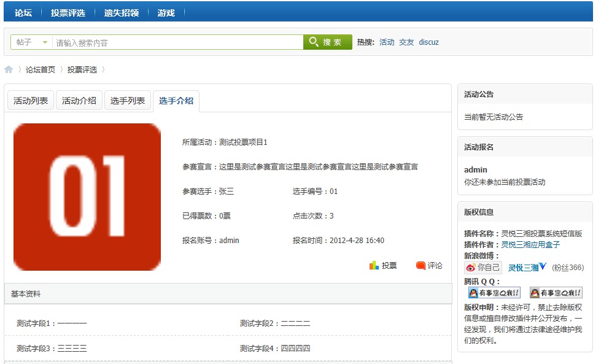The image size is (601, 364).
Task: Click the 投票 bar chart icon
Action: [x=374, y=265]
